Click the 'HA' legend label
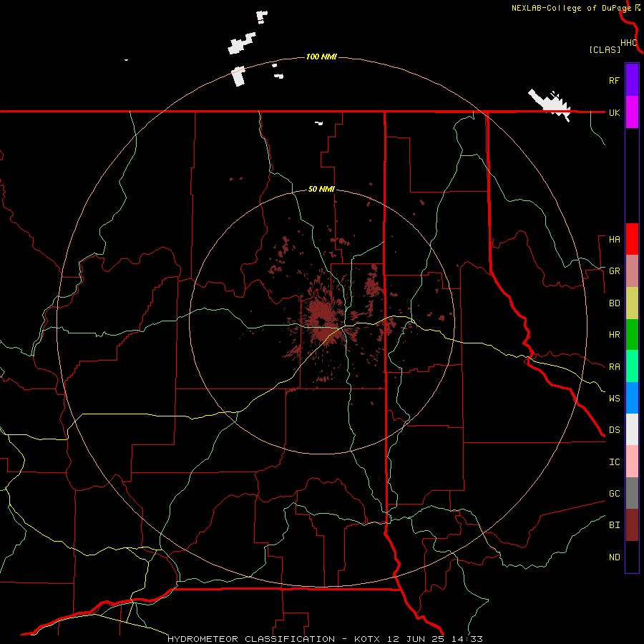The image size is (644, 644). point(614,239)
